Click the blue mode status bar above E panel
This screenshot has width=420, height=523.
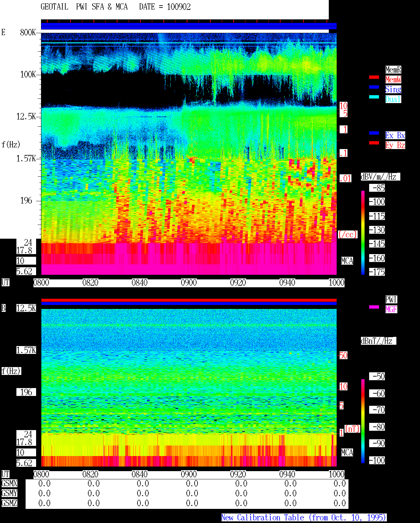pos(189,26)
